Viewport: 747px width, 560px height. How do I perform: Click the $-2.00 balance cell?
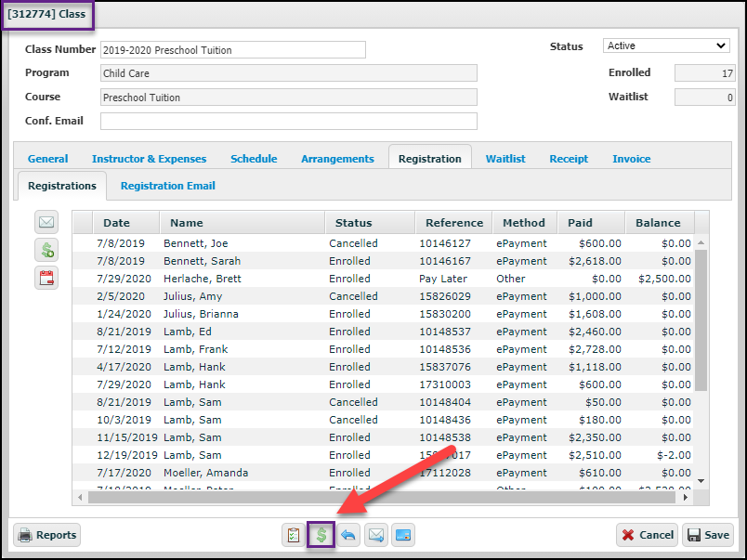675,455
